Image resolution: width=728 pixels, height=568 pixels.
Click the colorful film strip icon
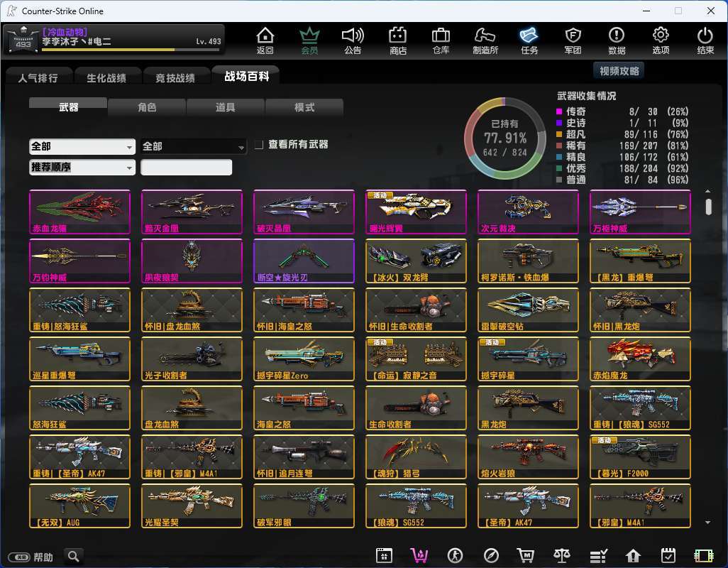703,555
